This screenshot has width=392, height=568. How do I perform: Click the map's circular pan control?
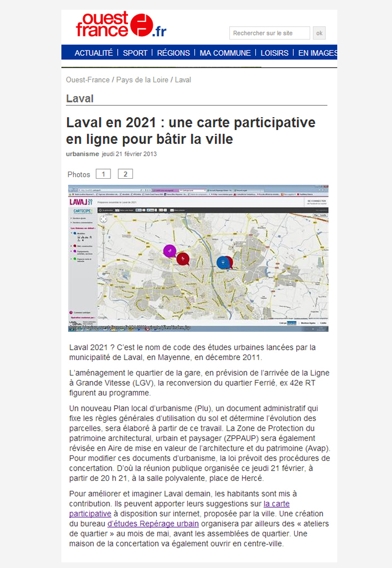(x=104, y=219)
